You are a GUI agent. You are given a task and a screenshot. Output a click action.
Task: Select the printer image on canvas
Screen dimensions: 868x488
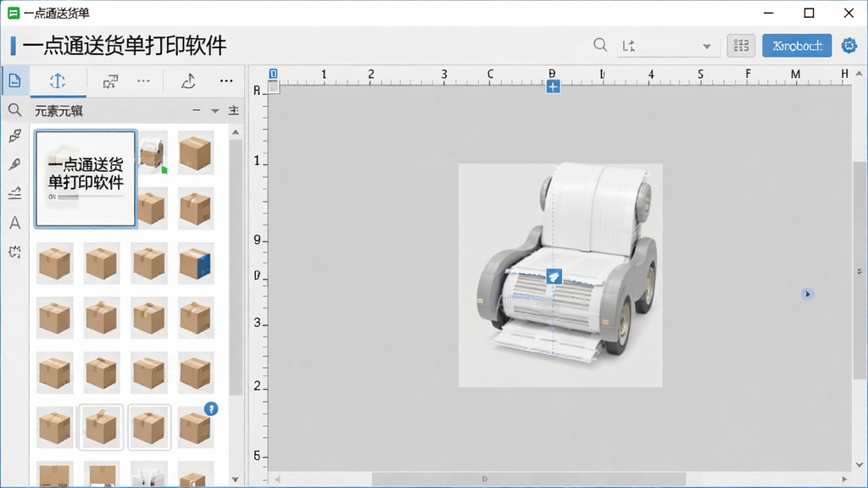[560, 275]
